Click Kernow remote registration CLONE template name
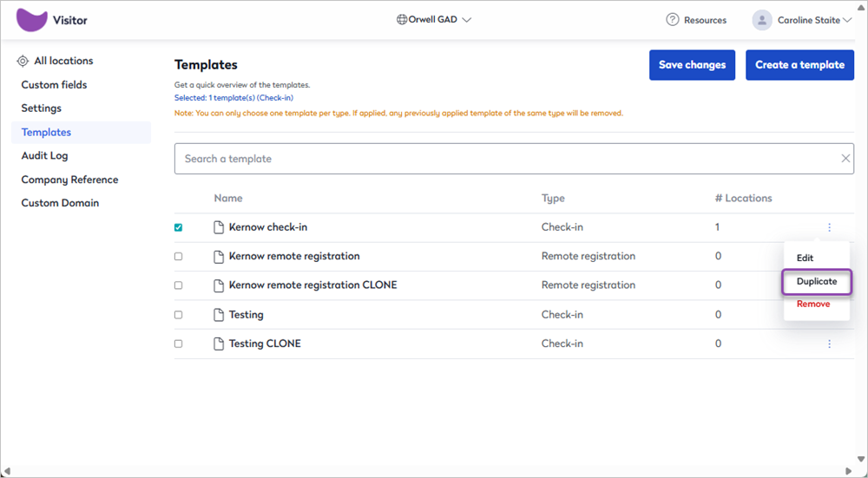868x478 pixels. [312, 285]
